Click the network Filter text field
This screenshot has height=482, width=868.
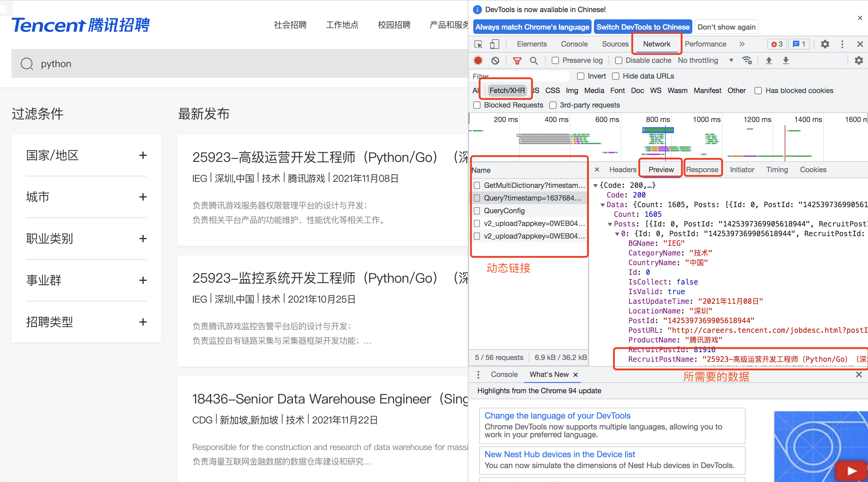520,76
